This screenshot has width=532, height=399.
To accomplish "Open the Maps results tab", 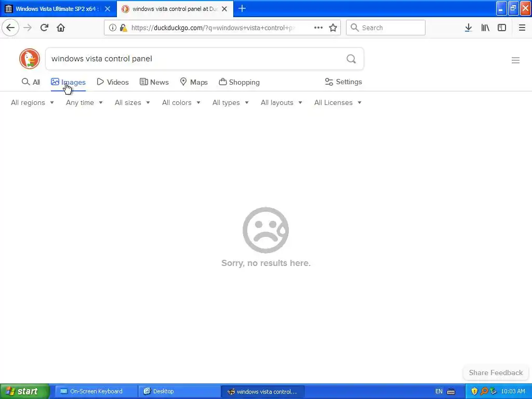I will tap(194, 82).
